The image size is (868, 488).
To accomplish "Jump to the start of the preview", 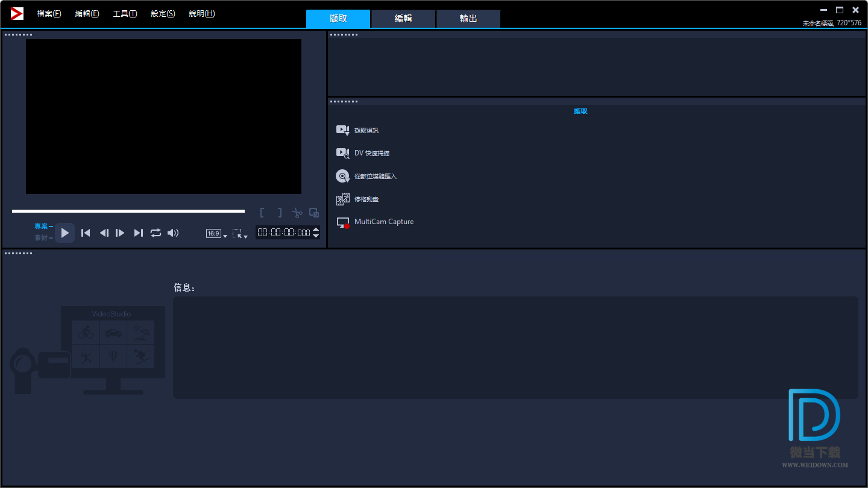I will click(x=86, y=233).
